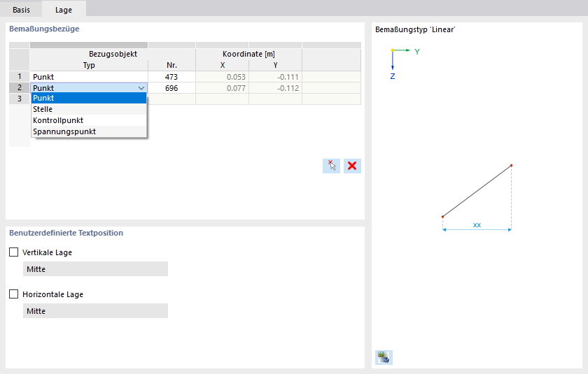Select row header number 2

point(19,87)
